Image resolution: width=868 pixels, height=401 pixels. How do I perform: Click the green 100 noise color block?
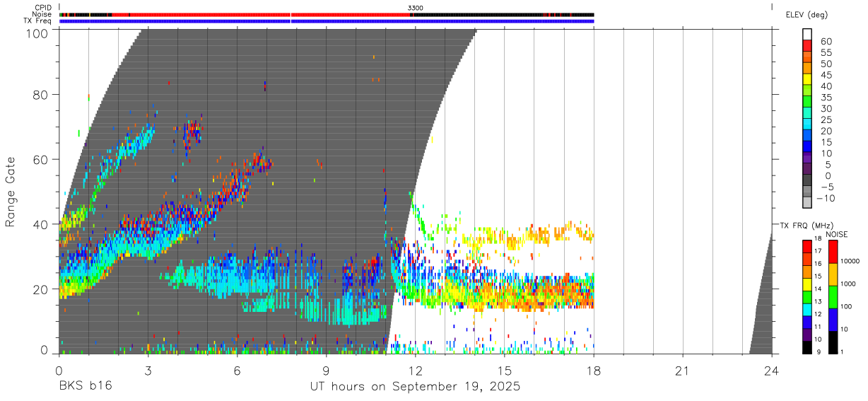(x=833, y=297)
